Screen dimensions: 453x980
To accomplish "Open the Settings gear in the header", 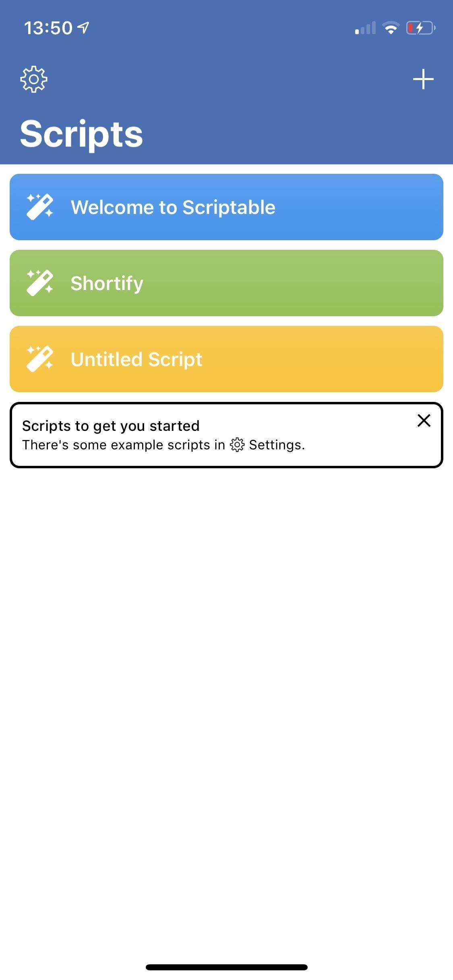I will pos(34,79).
